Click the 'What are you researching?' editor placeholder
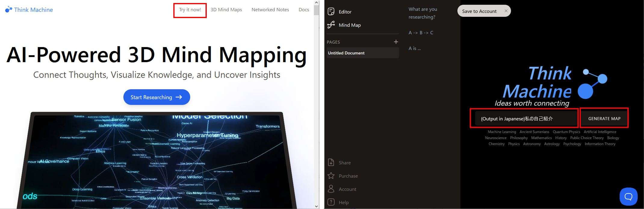This screenshot has width=644, height=209. click(x=423, y=13)
